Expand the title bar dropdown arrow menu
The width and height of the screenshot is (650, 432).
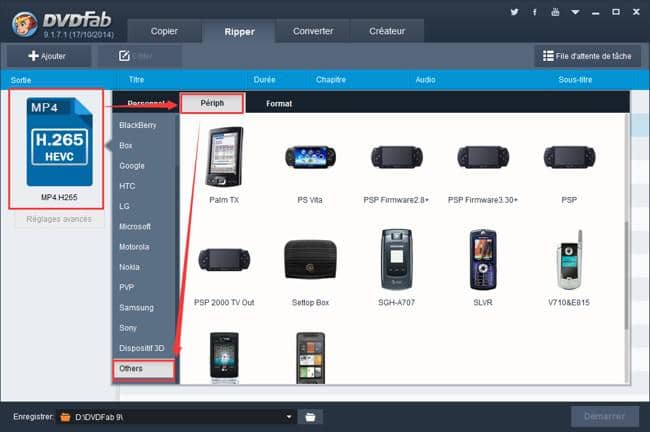pos(575,12)
